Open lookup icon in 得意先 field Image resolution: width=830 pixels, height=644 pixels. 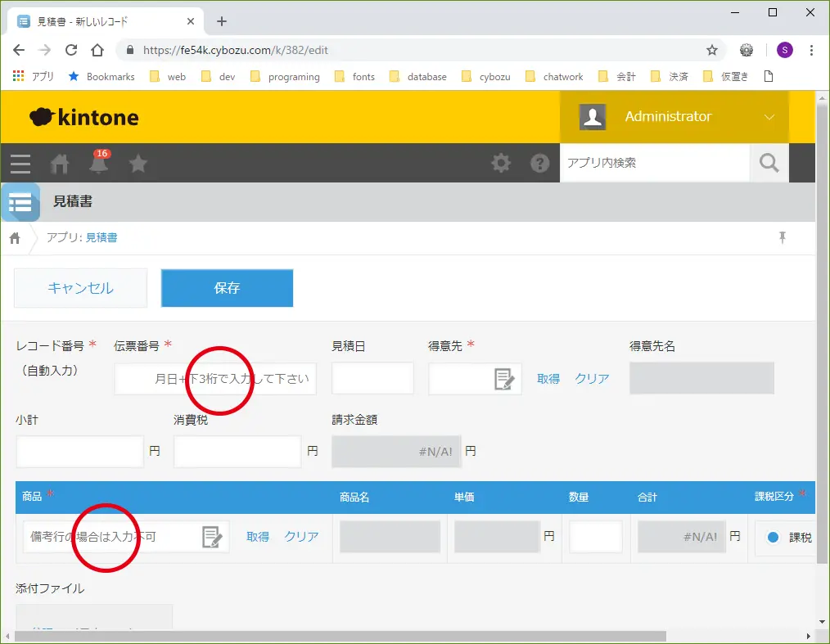(x=504, y=379)
